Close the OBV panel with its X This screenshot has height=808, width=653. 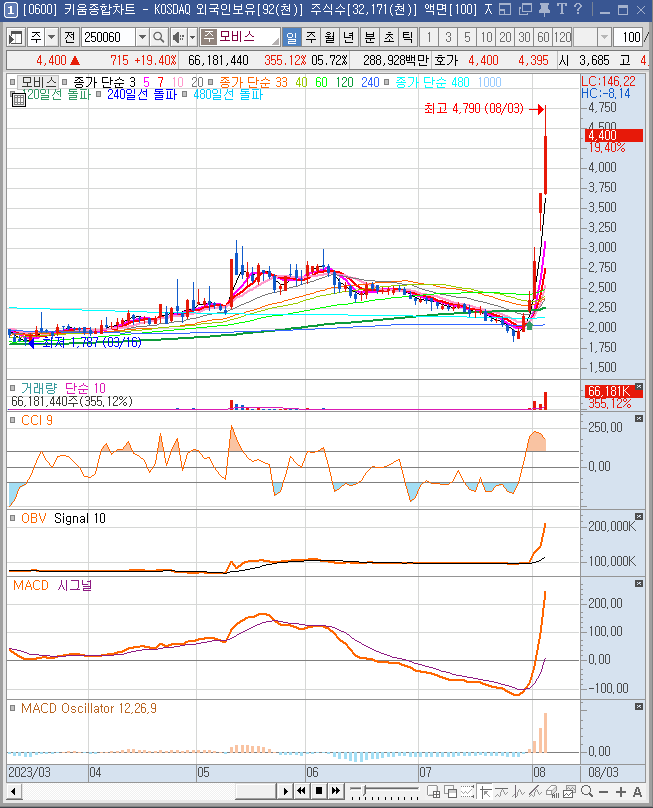[x=639, y=516]
